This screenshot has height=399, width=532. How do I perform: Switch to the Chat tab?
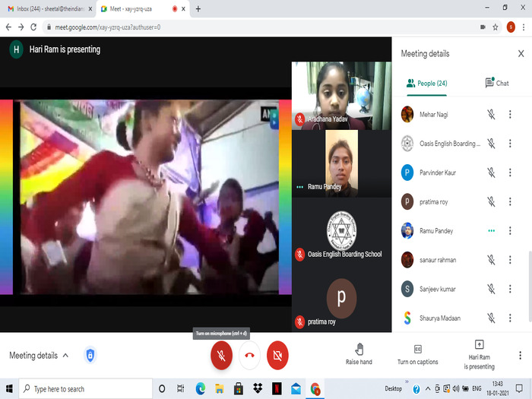[497, 83]
